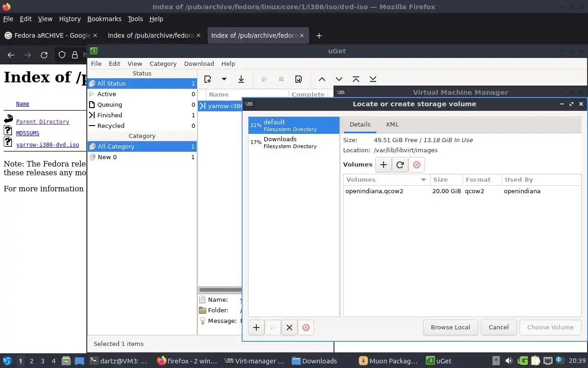Open the uGet Download menu
The width and height of the screenshot is (588, 368).
point(199,64)
